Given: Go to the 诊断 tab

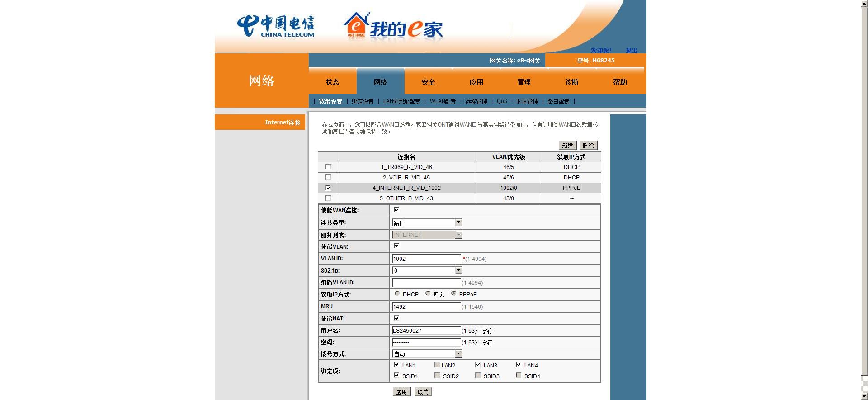Looking at the screenshot, I should [572, 82].
